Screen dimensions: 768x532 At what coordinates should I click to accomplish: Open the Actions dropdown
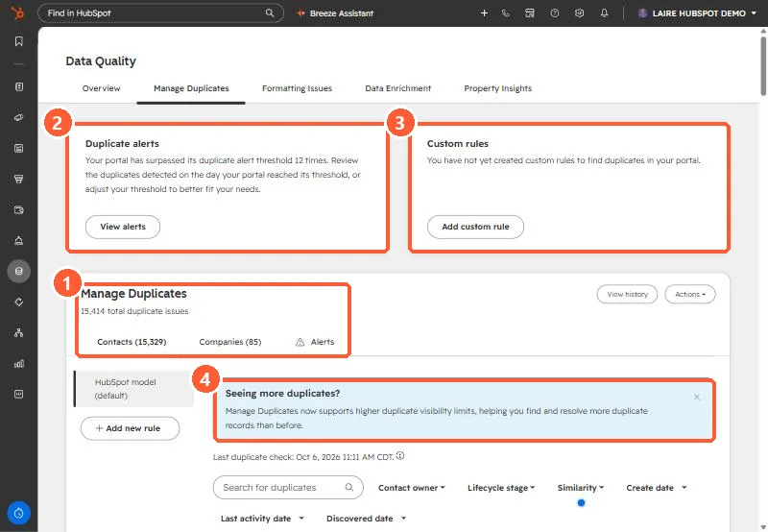(x=689, y=295)
